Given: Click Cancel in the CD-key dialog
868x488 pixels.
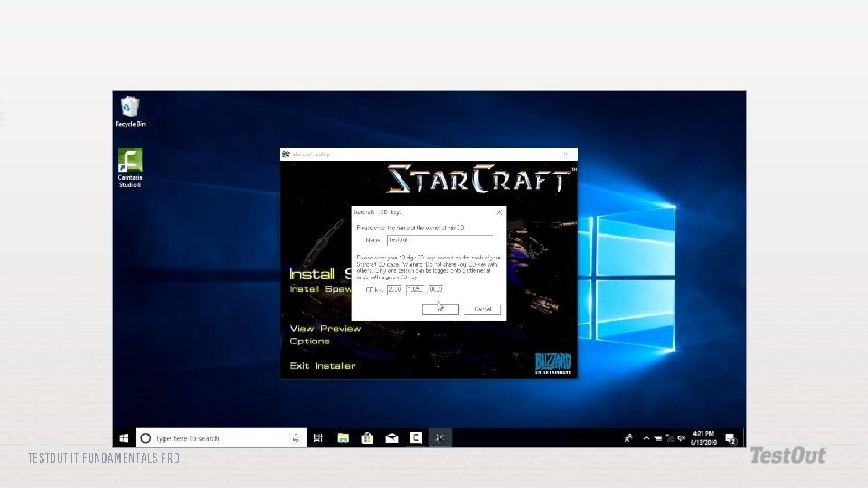Looking at the screenshot, I should click(x=482, y=309).
